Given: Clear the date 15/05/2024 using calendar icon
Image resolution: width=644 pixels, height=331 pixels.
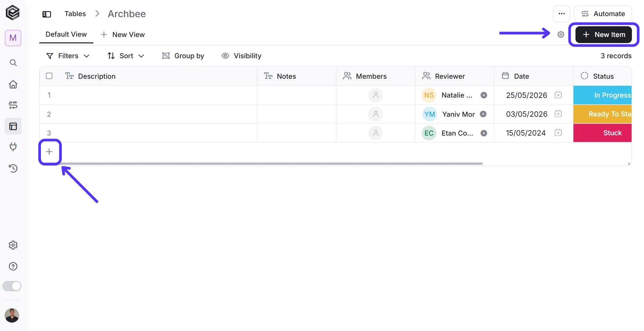Looking at the screenshot, I should (558, 133).
